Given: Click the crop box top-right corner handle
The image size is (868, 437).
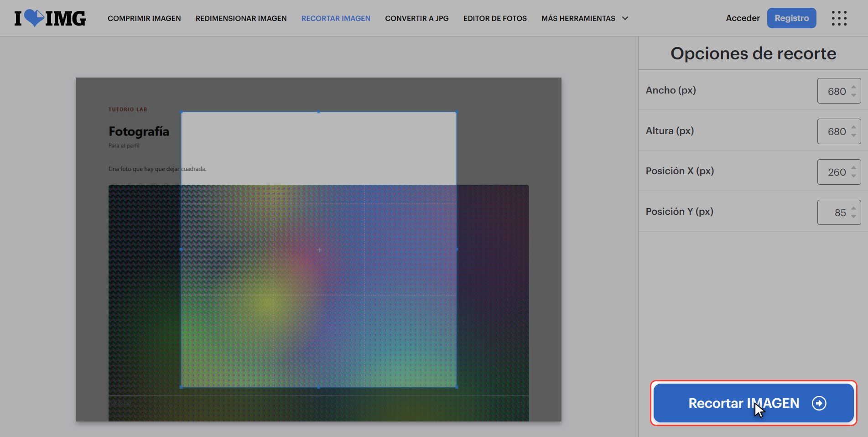Looking at the screenshot, I should [x=457, y=112].
